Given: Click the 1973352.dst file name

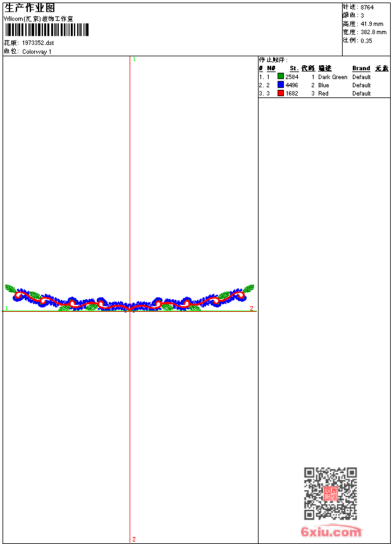Looking at the screenshot, I should tap(38, 42).
